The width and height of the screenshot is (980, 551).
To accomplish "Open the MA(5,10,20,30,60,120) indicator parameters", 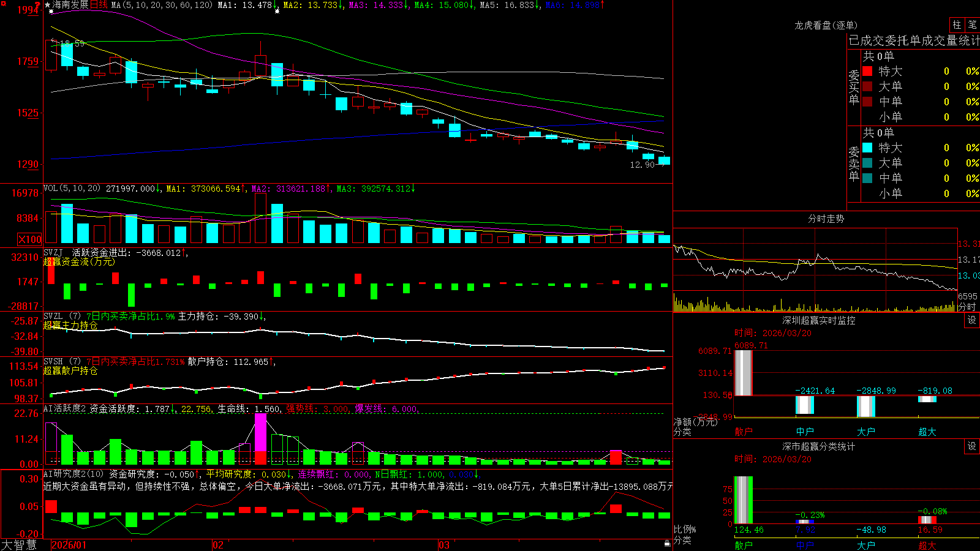I will coord(162,5).
